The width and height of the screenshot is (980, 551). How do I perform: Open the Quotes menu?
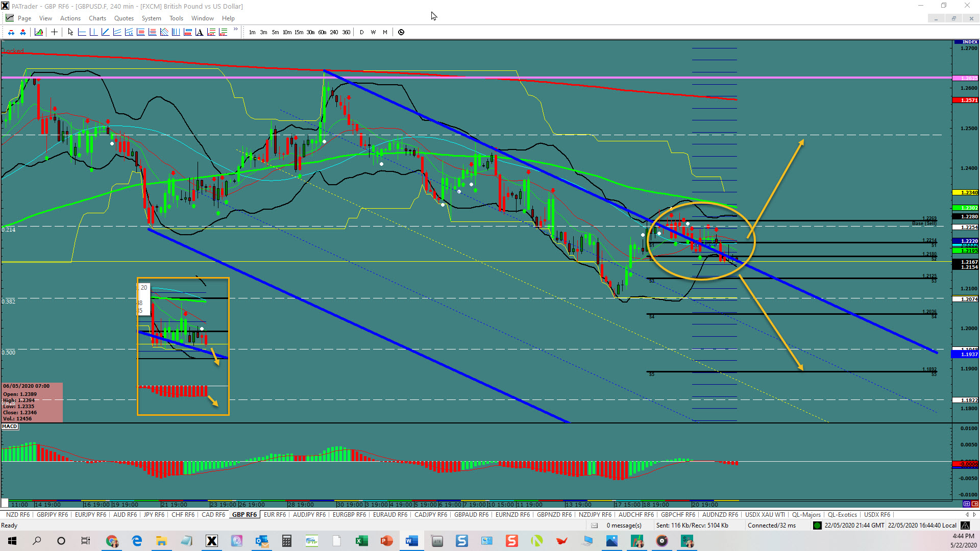(124, 18)
